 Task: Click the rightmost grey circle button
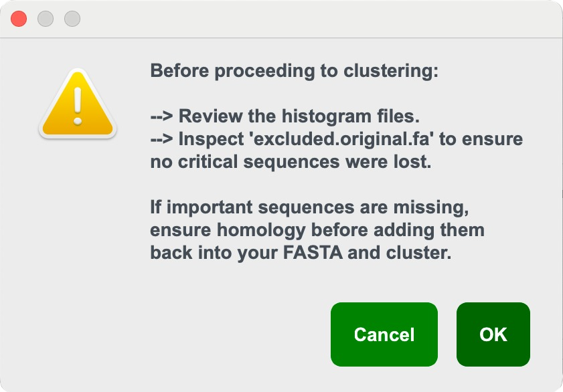point(71,19)
